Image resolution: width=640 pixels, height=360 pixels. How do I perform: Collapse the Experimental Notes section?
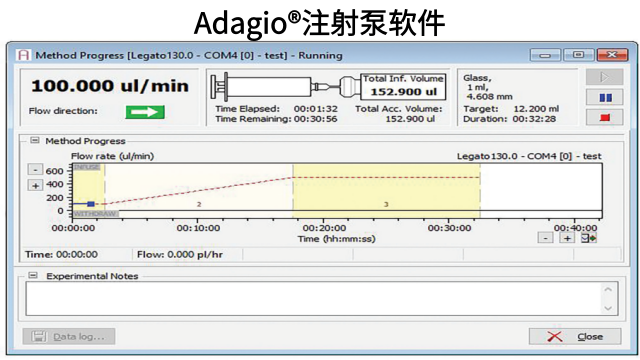tap(33, 276)
